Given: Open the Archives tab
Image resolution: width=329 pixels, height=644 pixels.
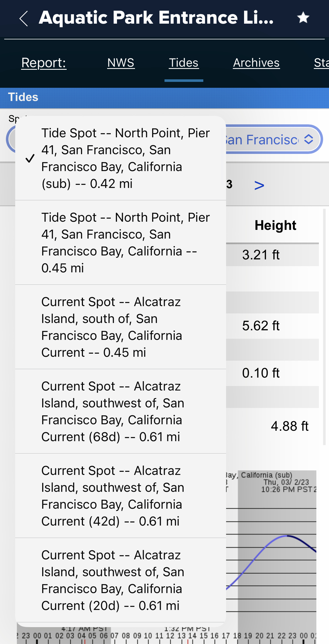Looking at the screenshot, I should tap(256, 63).
